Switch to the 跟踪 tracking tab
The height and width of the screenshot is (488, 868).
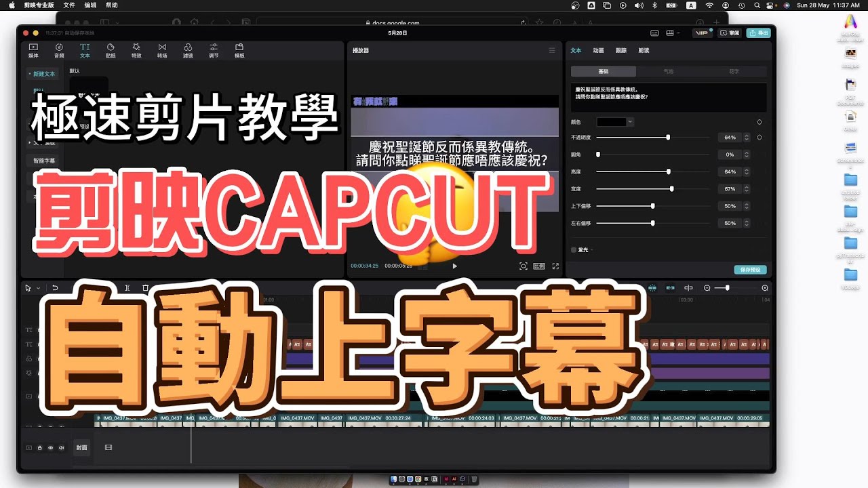tap(621, 50)
